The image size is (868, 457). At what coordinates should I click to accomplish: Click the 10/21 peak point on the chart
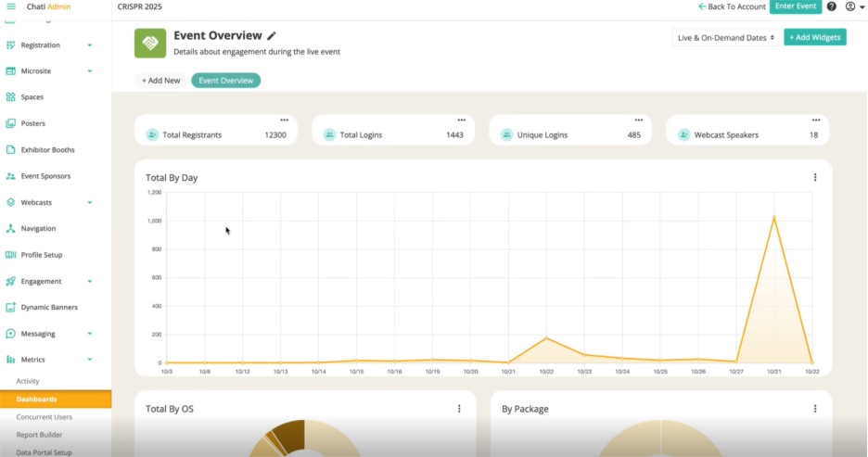tap(773, 218)
